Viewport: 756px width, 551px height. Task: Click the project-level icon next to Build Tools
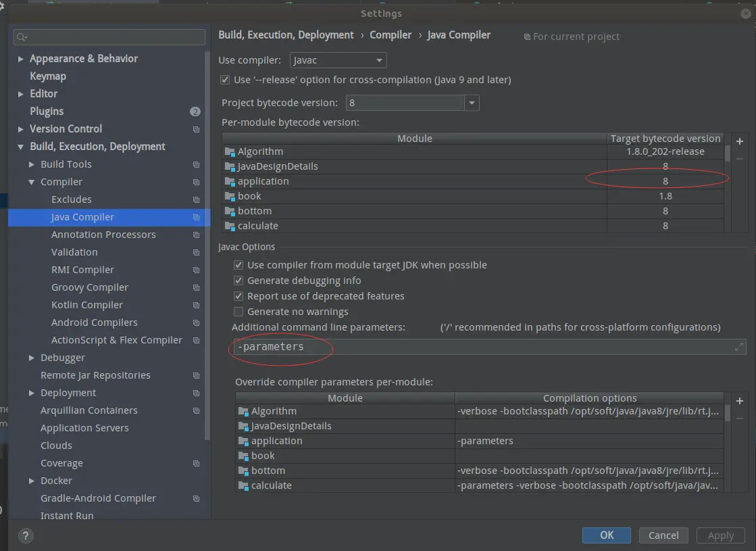pyautogui.click(x=196, y=164)
